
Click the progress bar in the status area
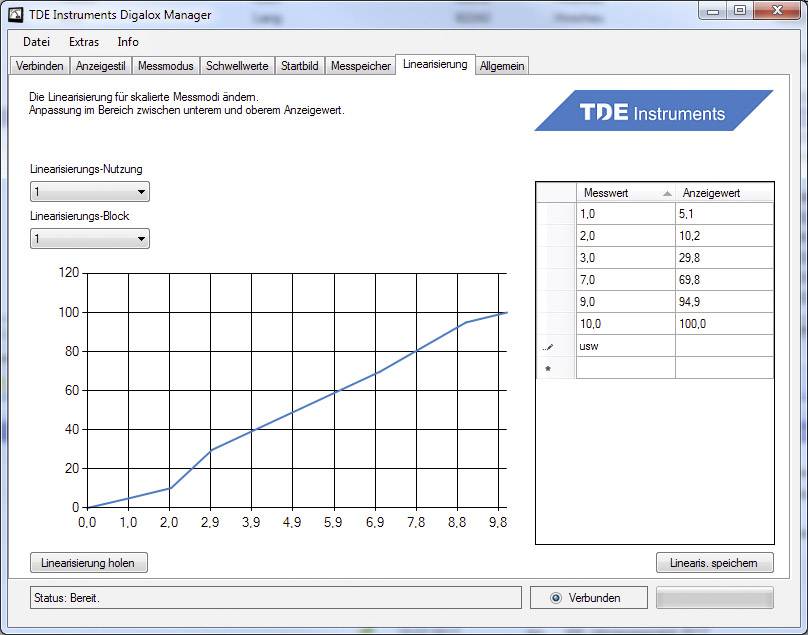[x=714, y=597]
